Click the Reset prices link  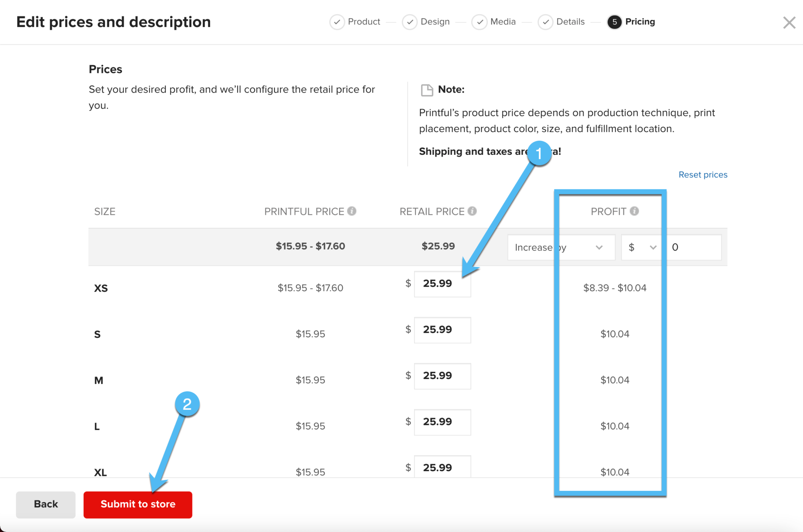pos(703,174)
